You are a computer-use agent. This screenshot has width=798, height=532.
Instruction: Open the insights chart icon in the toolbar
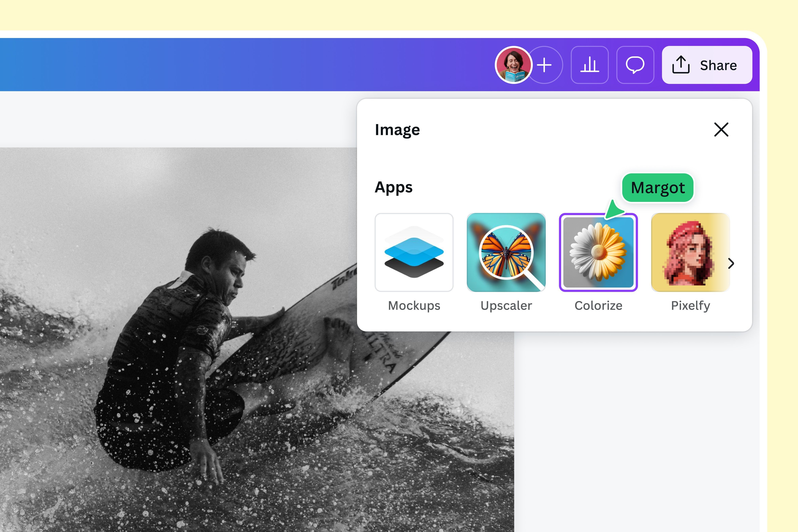click(x=590, y=65)
